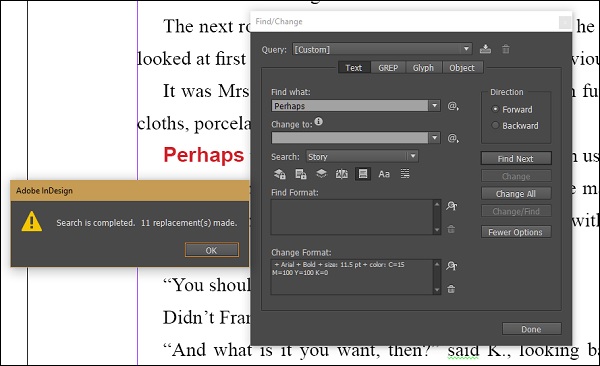Select the Forward direction radio button

[495, 109]
